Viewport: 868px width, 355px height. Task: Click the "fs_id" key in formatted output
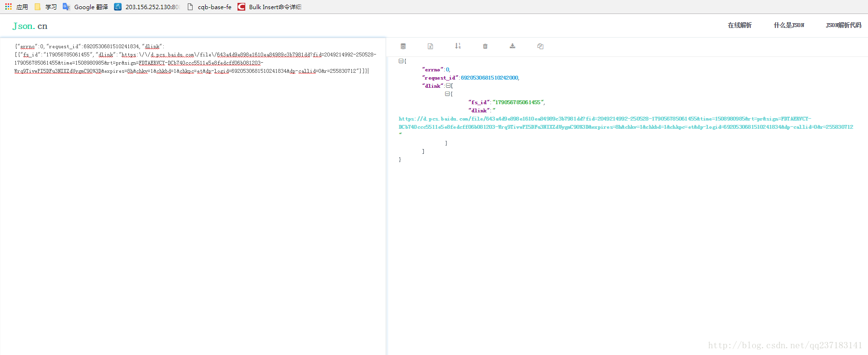click(479, 102)
